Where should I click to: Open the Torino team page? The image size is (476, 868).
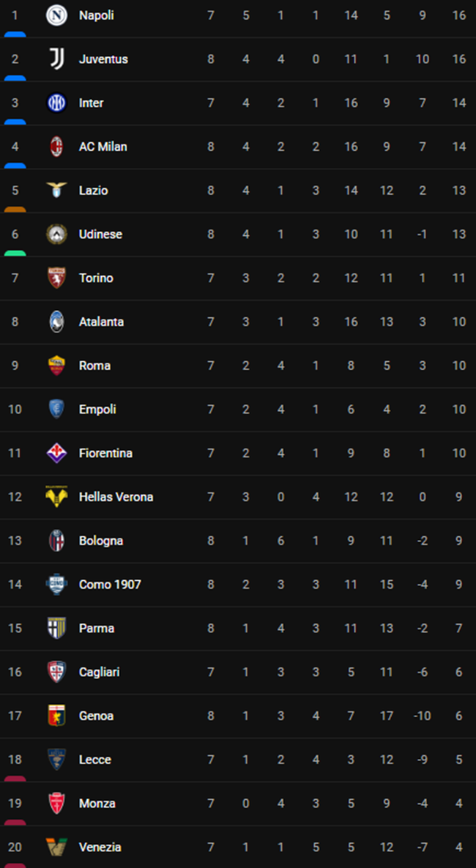coord(95,278)
